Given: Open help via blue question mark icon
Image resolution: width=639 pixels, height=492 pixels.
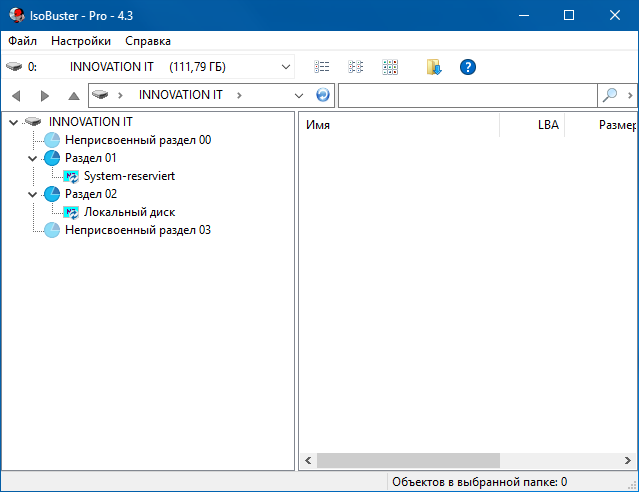Looking at the screenshot, I should pos(468,67).
